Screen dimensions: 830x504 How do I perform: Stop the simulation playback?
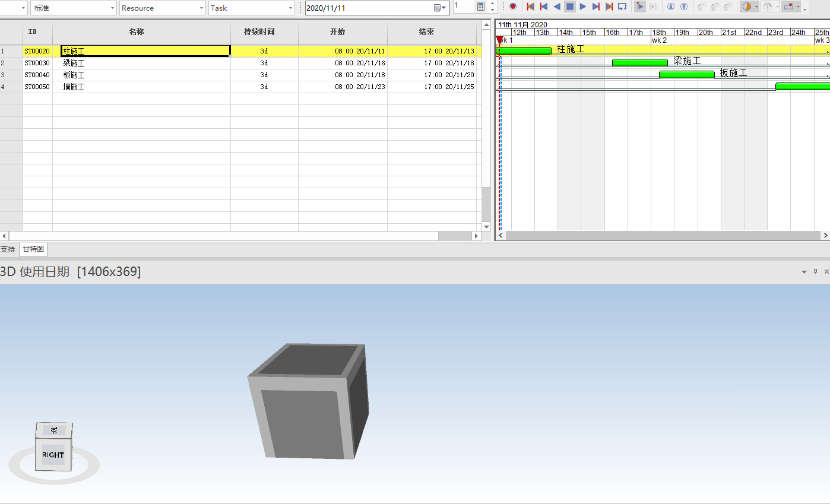570,7
